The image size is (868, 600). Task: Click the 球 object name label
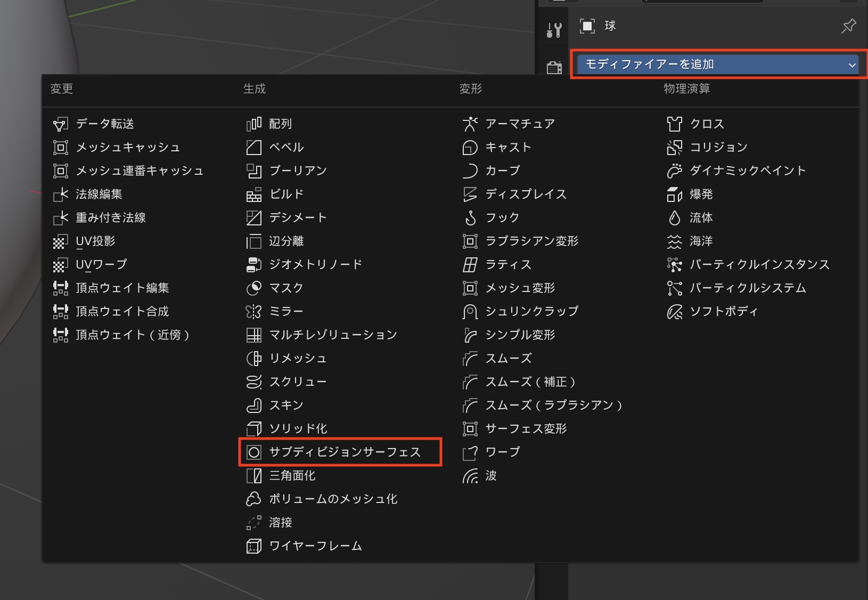tap(610, 26)
